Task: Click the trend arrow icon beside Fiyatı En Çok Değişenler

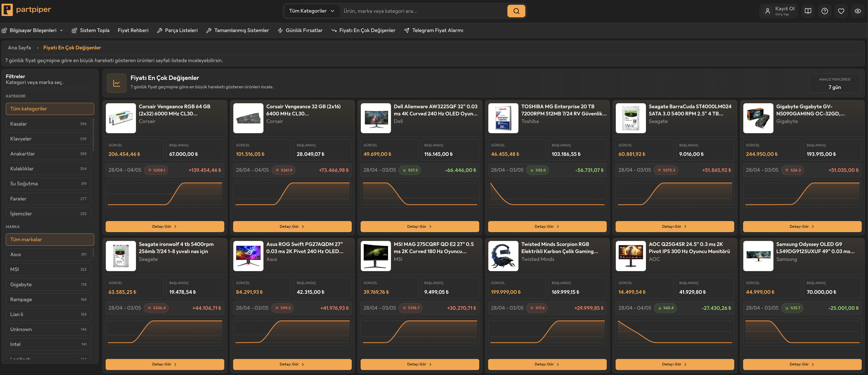Action: pos(334,30)
